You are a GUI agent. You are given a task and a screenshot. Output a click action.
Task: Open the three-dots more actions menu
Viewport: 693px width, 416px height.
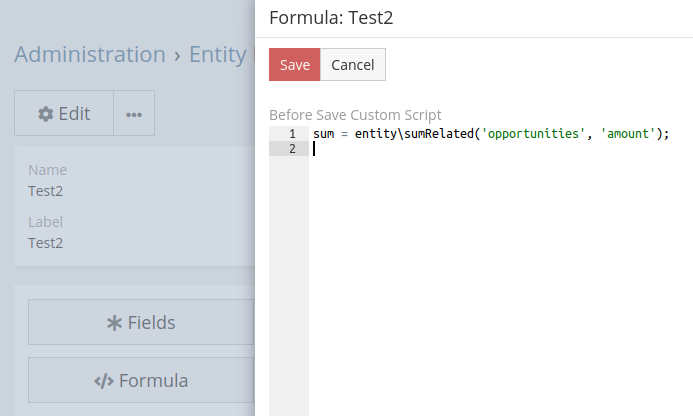pyautogui.click(x=134, y=114)
